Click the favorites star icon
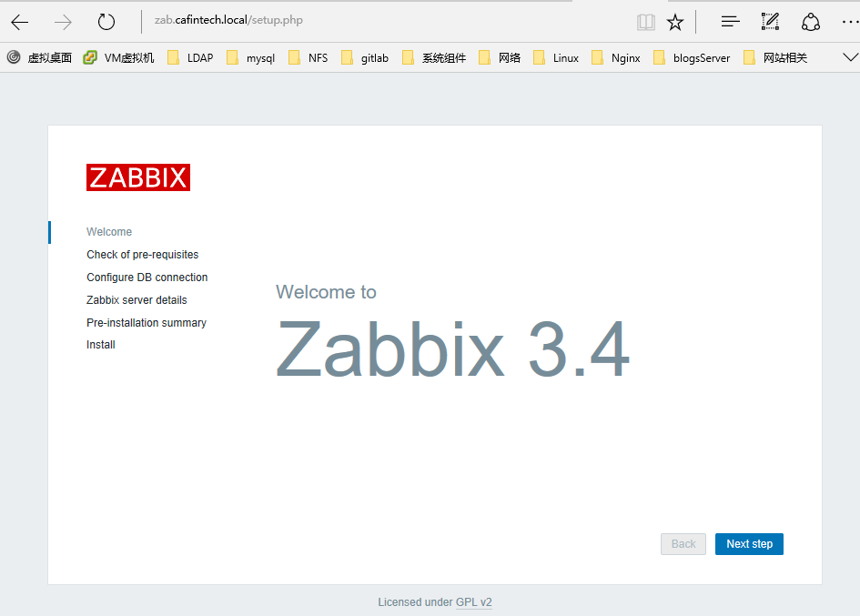860x616 pixels. pos(675,20)
